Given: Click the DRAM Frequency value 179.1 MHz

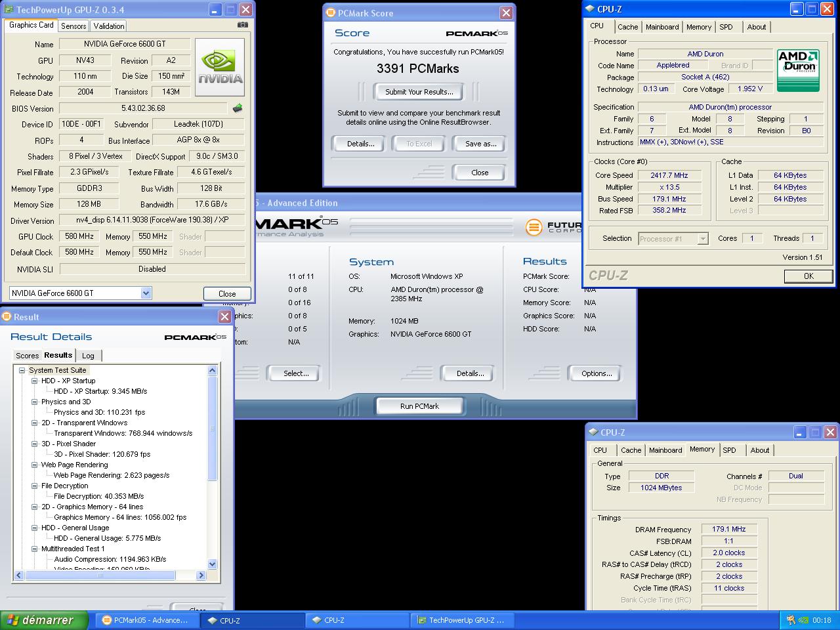Looking at the screenshot, I should [x=729, y=529].
